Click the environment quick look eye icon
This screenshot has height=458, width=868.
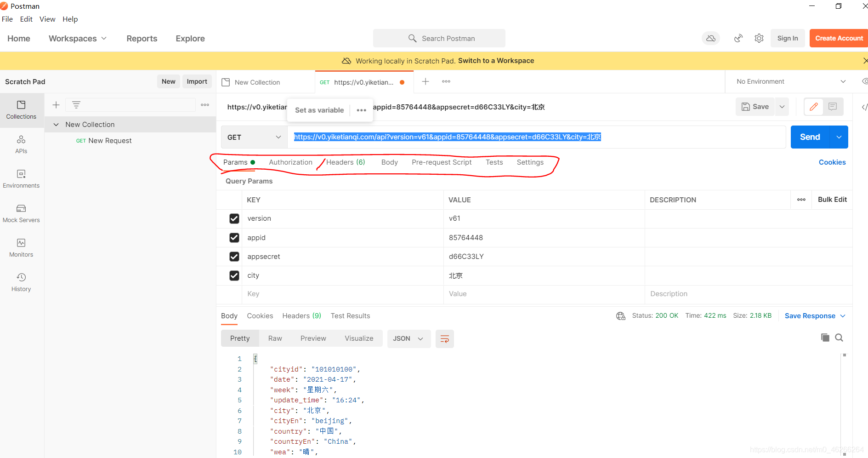[864, 81]
